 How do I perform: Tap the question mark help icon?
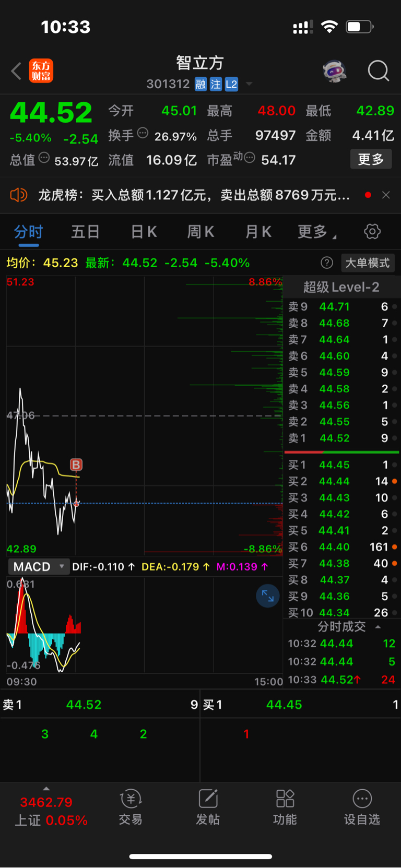tap(327, 263)
